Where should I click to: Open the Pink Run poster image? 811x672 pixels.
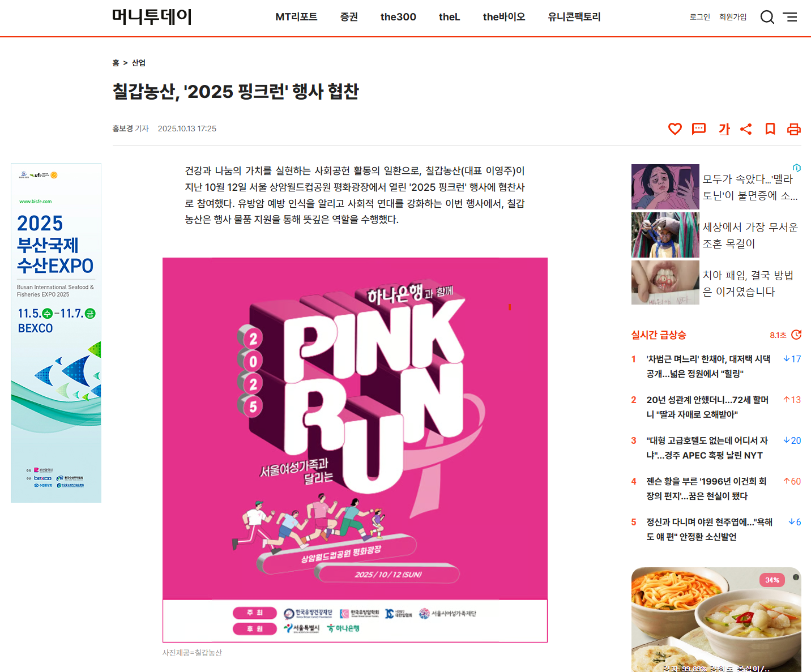(355, 450)
